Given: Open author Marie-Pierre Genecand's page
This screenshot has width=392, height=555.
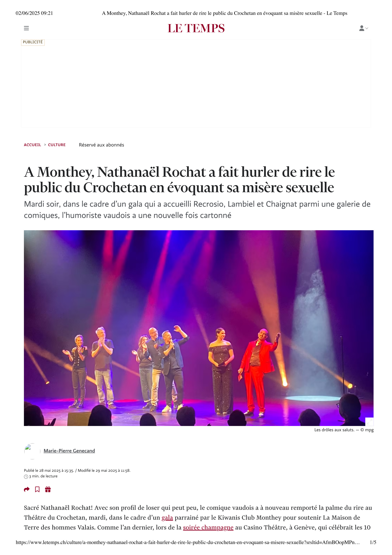Looking at the screenshot, I should (x=69, y=451).
